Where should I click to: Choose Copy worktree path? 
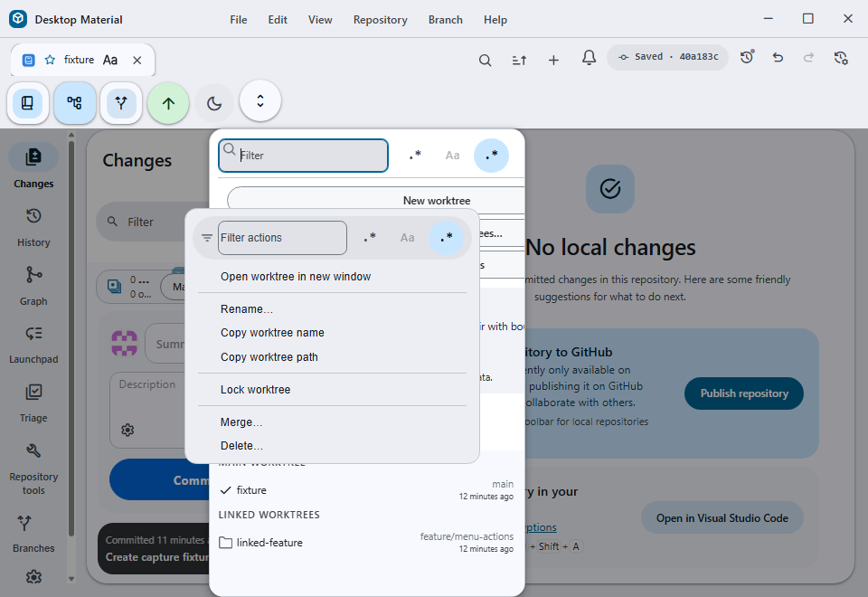(332, 356)
